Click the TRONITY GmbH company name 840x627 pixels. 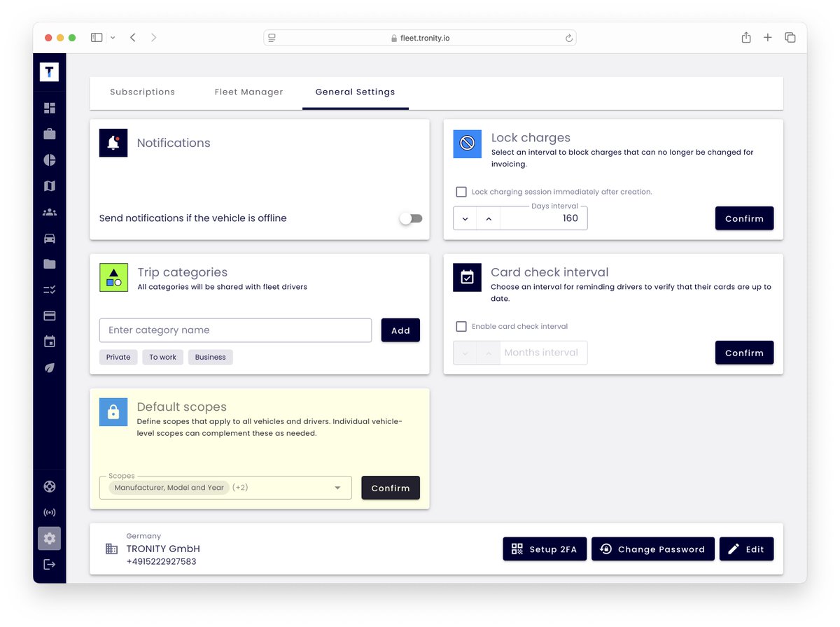click(x=163, y=549)
